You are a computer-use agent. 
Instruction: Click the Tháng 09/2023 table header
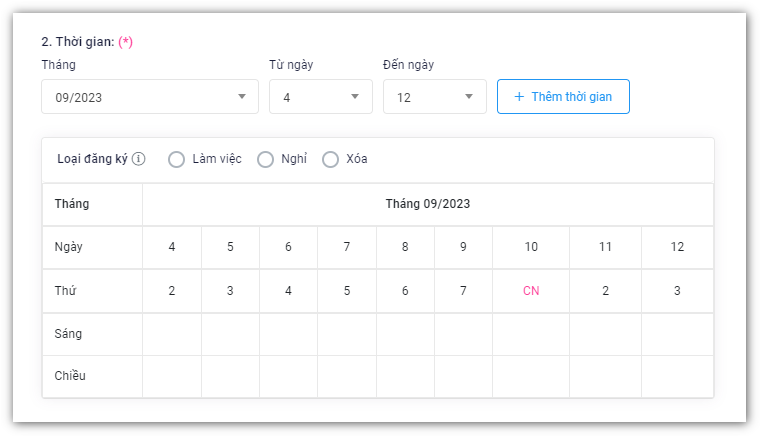coord(428,204)
